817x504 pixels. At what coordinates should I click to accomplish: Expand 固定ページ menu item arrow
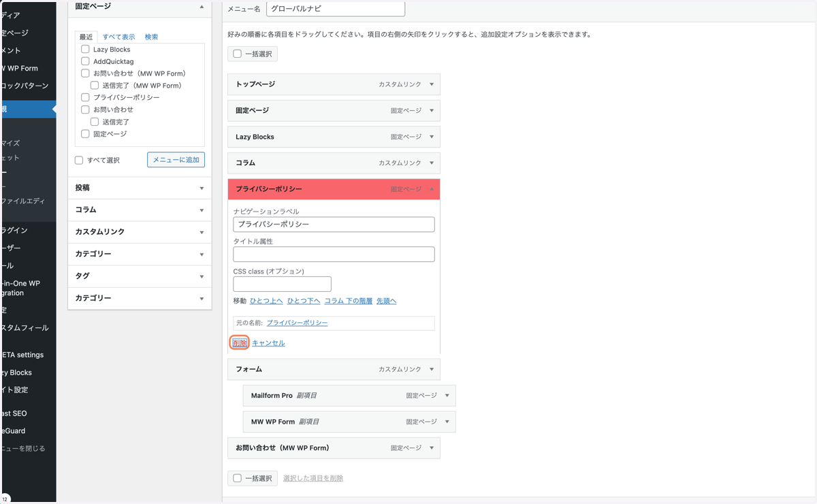432,111
